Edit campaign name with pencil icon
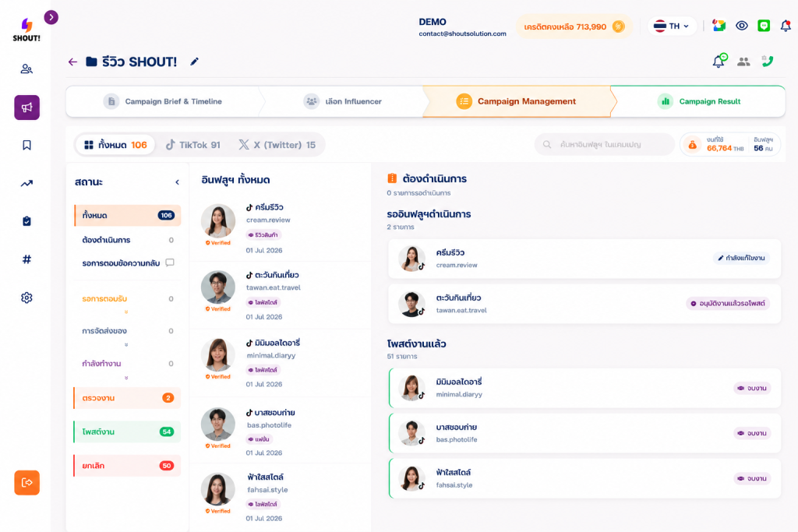 pos(194,62)
